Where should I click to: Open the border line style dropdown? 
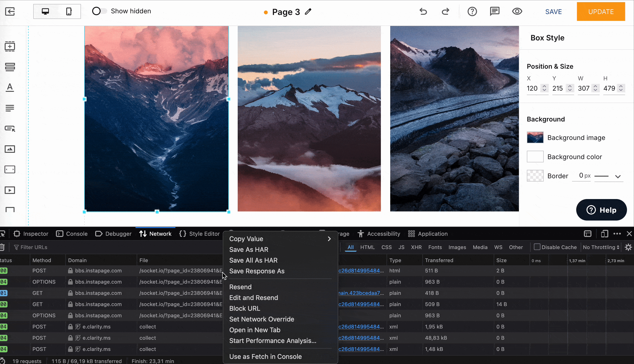coord(608,176)
